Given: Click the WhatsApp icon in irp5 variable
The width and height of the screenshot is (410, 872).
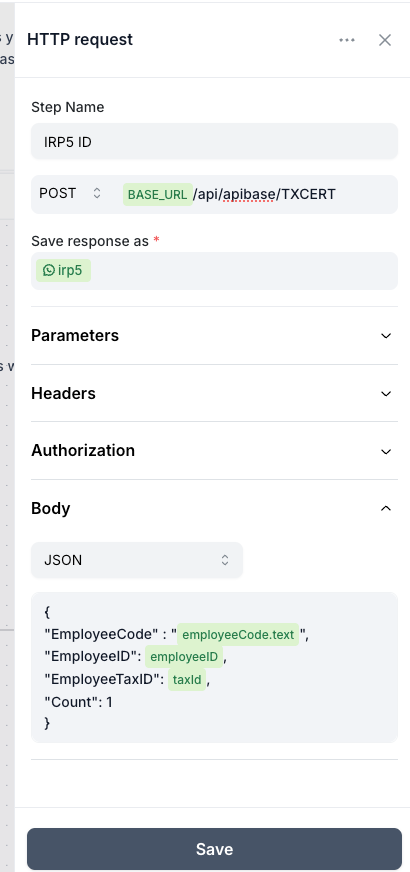Looking at the screenshot, I should click(49, 271).
